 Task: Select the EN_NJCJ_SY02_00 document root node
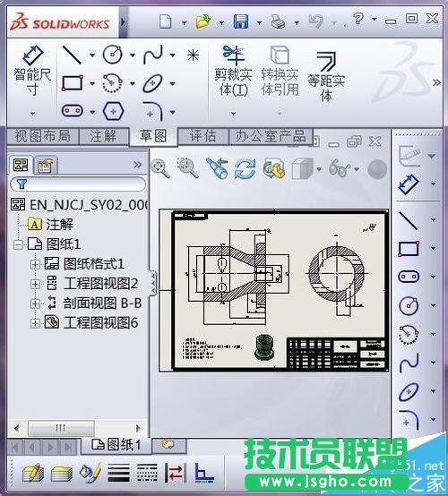pos(80,205)
